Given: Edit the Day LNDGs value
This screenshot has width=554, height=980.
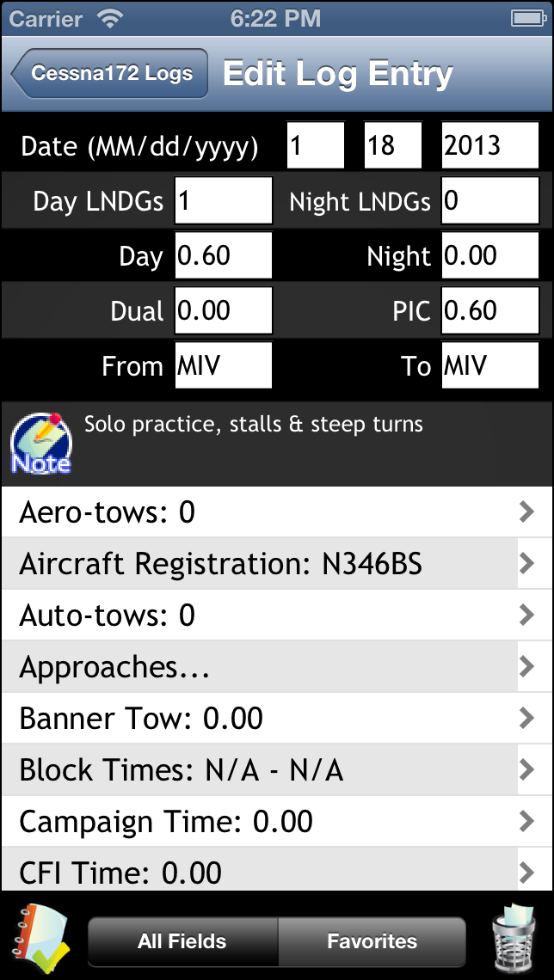Looking at the screenshot, I should coord(222,199).
